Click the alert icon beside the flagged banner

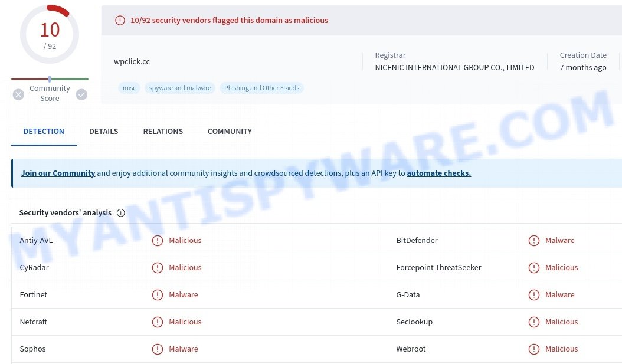pos(120,20)
